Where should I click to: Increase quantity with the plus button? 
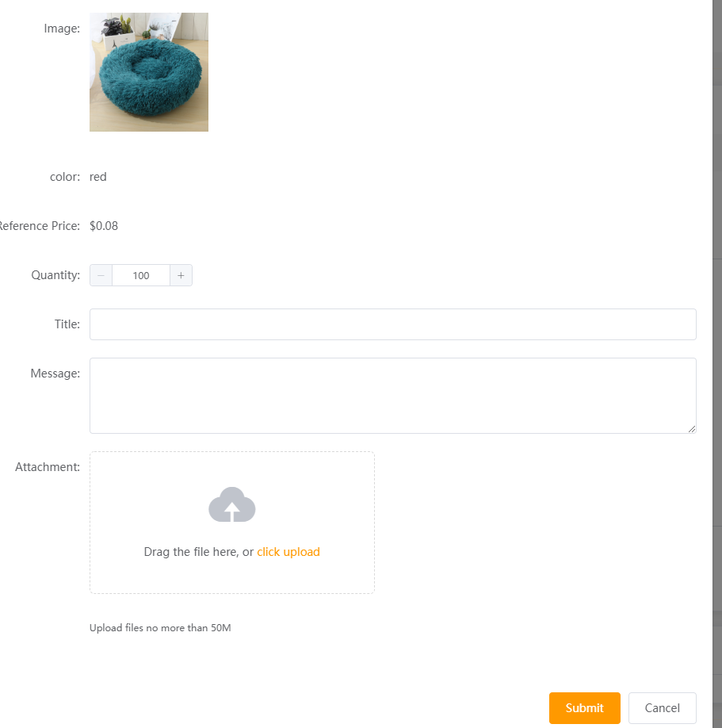click(x=181, y=275)
